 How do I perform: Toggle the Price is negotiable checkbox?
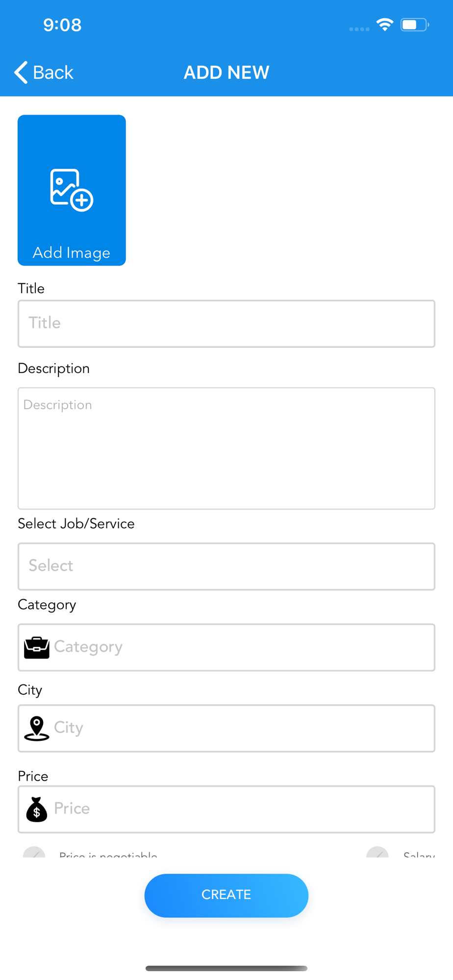pos(34,853)
